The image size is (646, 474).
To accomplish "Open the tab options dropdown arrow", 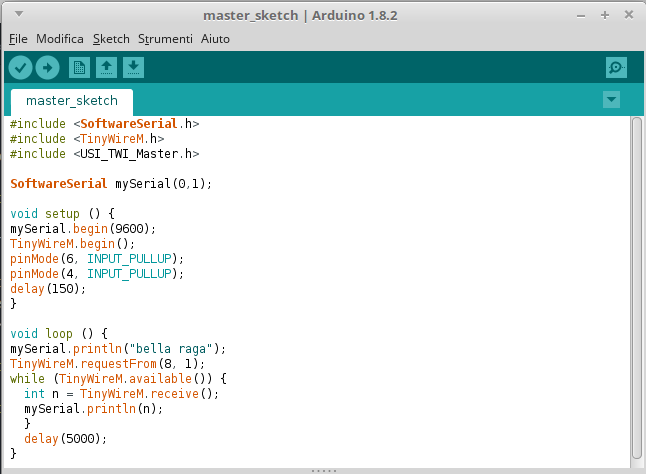I will 611,100.
